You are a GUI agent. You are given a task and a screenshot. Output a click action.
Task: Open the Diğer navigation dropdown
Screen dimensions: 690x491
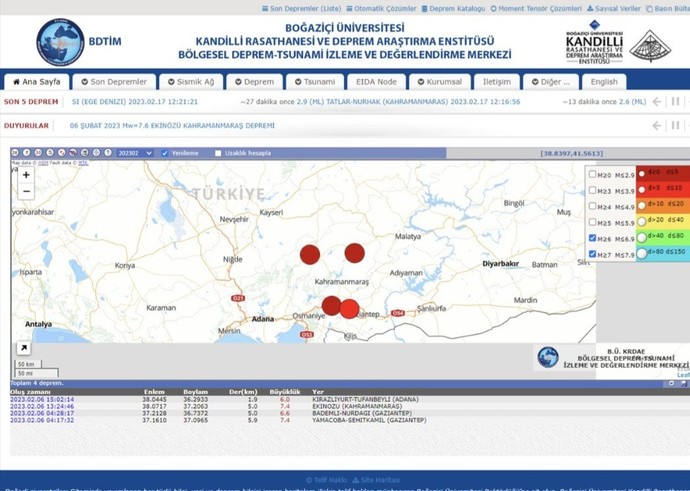(551, 82)
